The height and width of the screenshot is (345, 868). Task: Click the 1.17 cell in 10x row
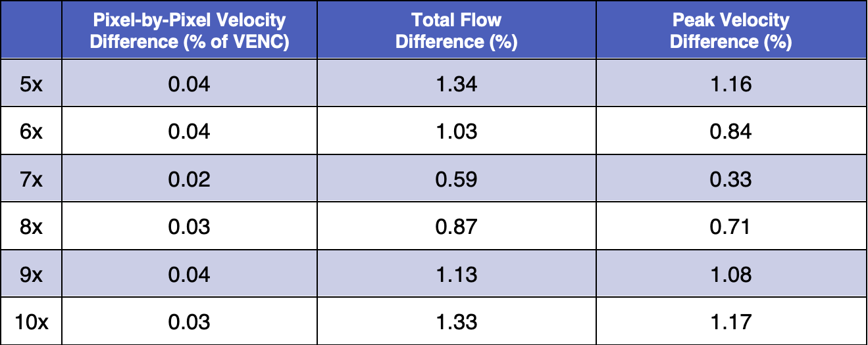pyautogui.click(x=730, y=322)
